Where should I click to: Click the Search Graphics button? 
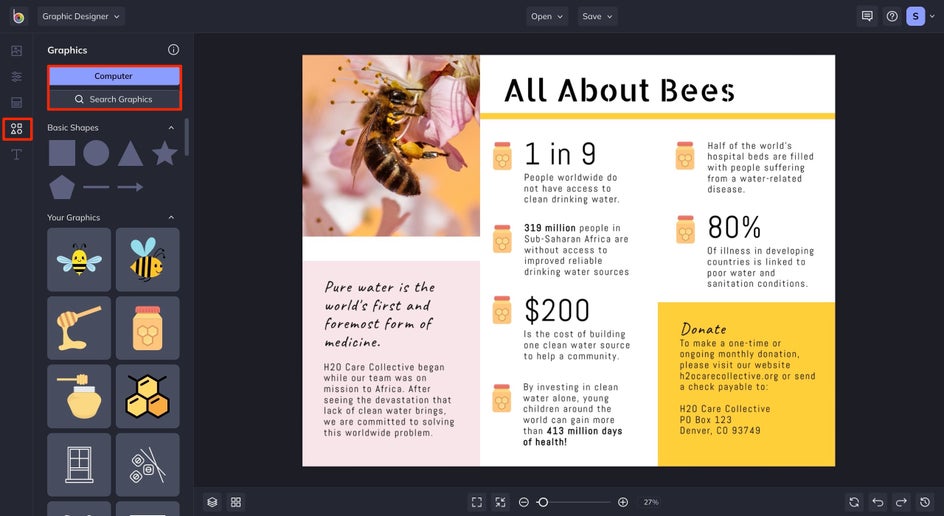coord(114,99)
